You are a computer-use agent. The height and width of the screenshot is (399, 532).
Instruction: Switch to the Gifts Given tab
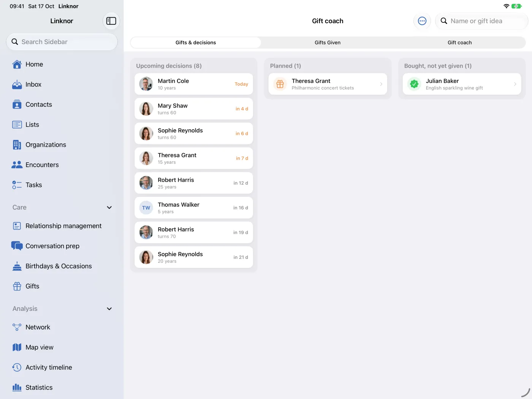[x=328, y=43]
